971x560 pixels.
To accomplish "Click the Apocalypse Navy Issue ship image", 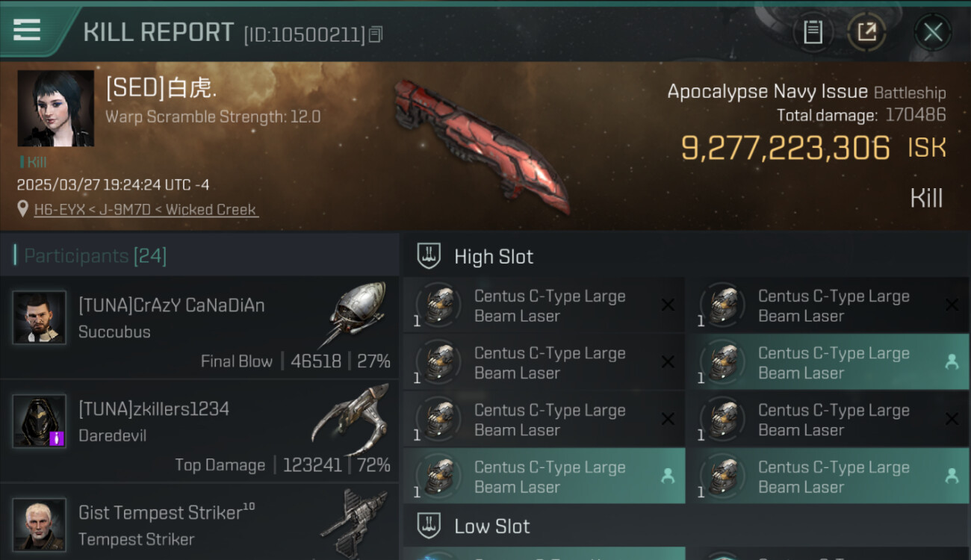I will coord(482,146).
